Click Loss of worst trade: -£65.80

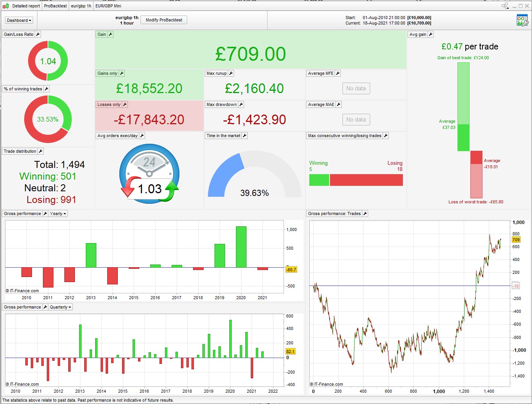[476, 202]
